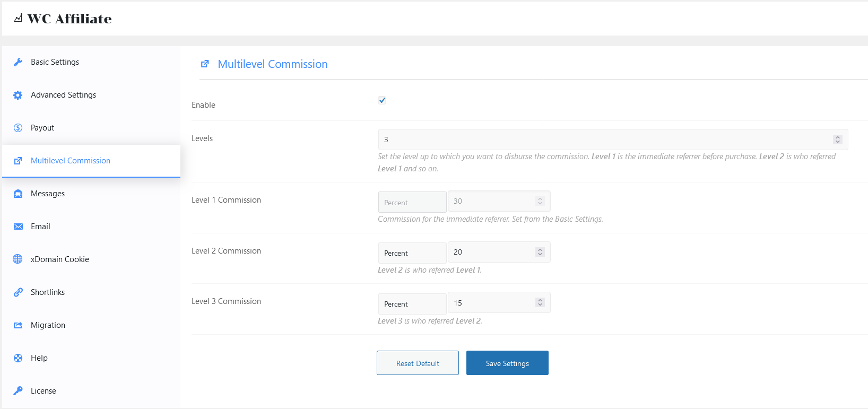Screen dimensions: 868x409
Task: Open the Shortlinks section
Action: (x=91, y=292)
